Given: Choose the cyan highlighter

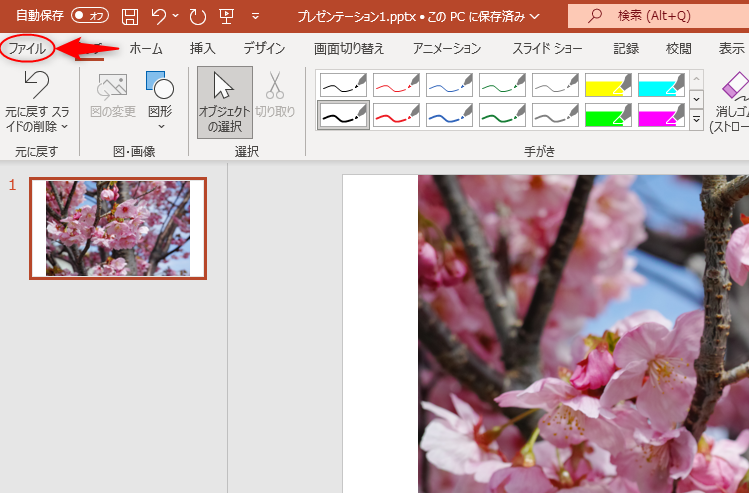Looking at the screenshot, I should pos(662,85).
